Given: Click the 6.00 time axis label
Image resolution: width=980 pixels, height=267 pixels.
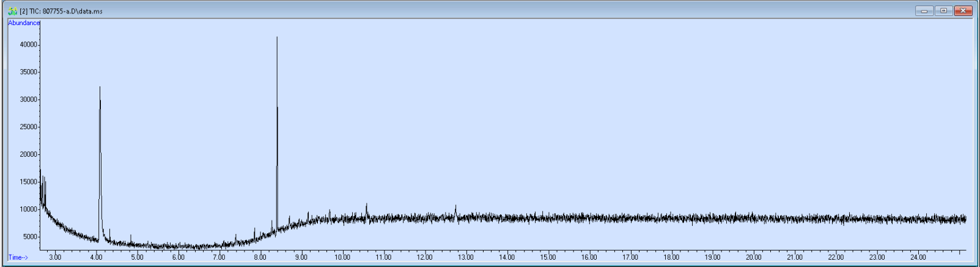Looking at the screenshot, I should click(x=178, y=257).
